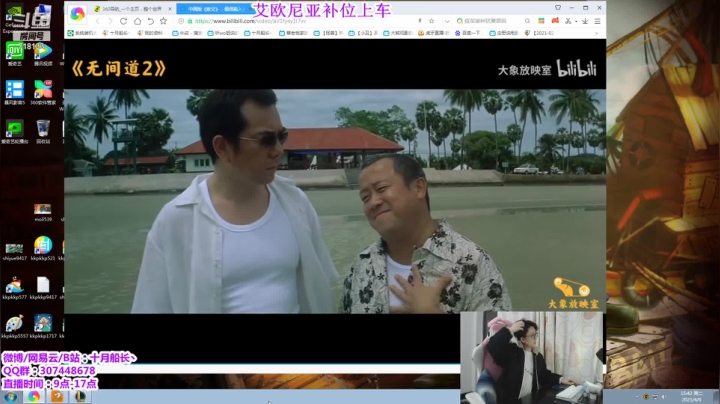The image size is (720, 404).
Task: Open the kkpkkp5557 paint palette shortcut
Action: tap(14, 326)
